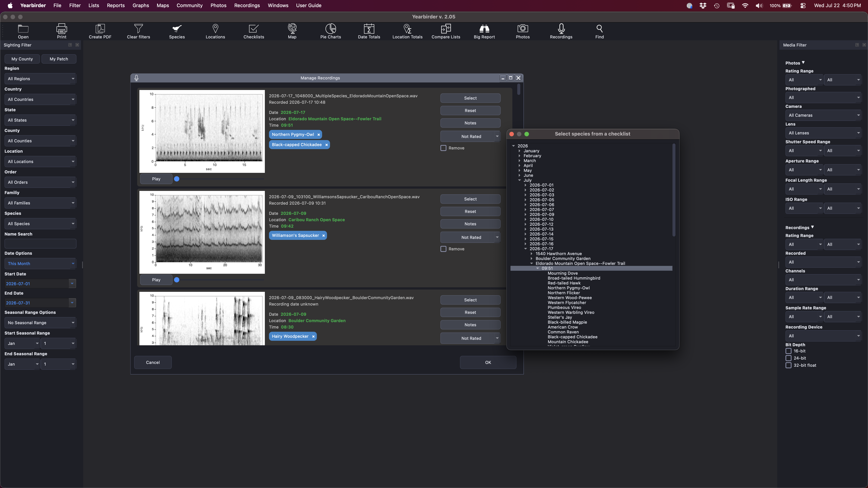This screenshot has width=868, height=488.
Task: Open the Recording Device dropdown
Action: pos(823,336)
